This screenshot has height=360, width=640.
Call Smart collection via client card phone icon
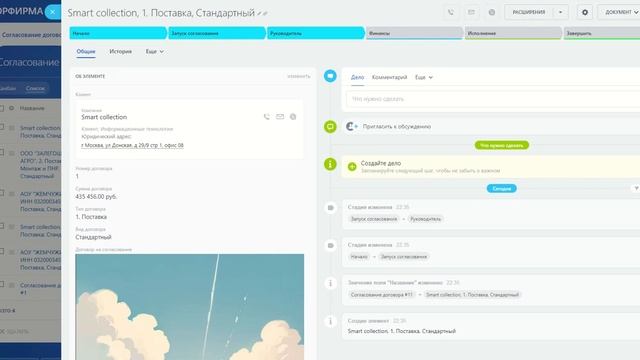[x=267, y=117]
